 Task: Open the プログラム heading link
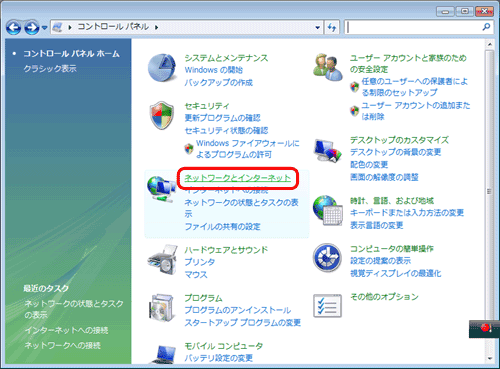click(x=203, y=298)
